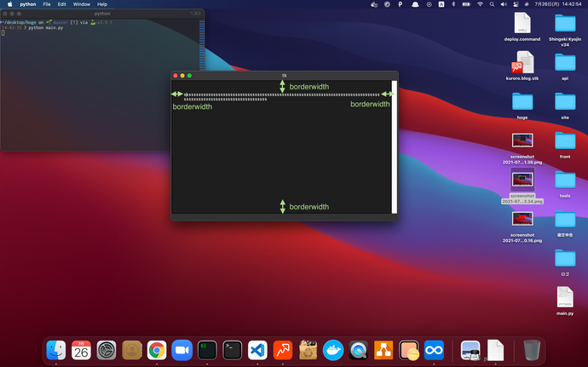The height and width of the screenshot is (367, 588).
Task: Open the Calendar app showing 26
Action: 81,350
